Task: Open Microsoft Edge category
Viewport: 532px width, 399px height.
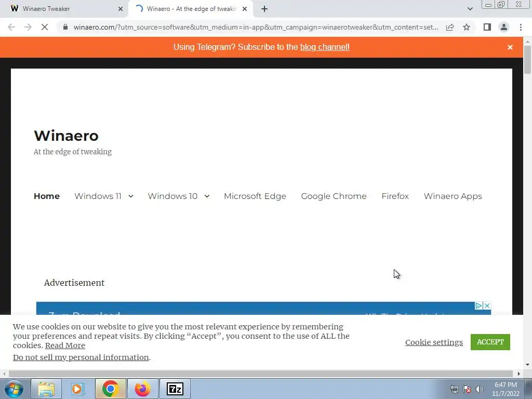Action: 255,196
